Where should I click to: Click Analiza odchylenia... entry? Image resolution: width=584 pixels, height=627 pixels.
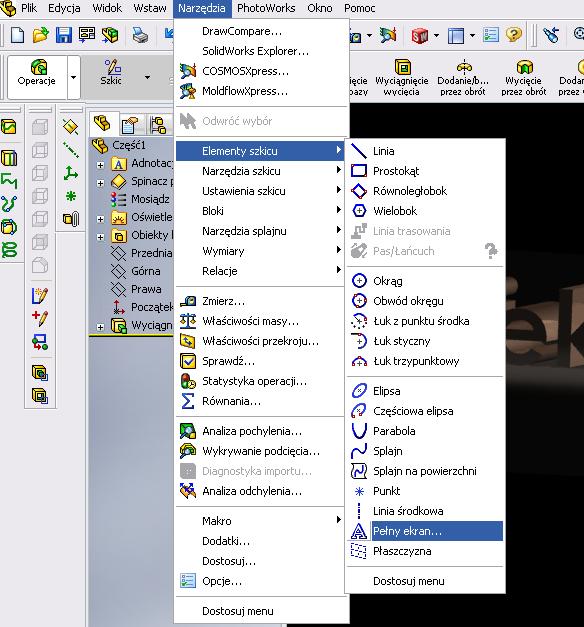click(x=260, y=491)
